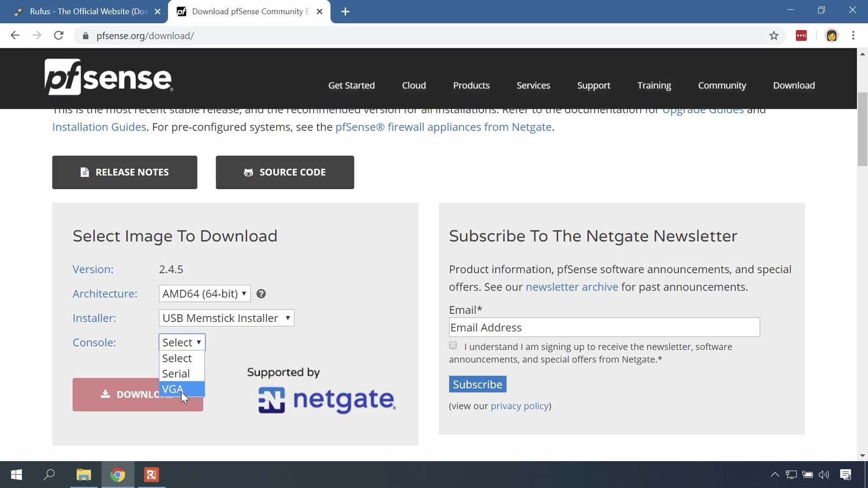Open the Windows notification center
The image size is (868, 488).
[846, 475]
